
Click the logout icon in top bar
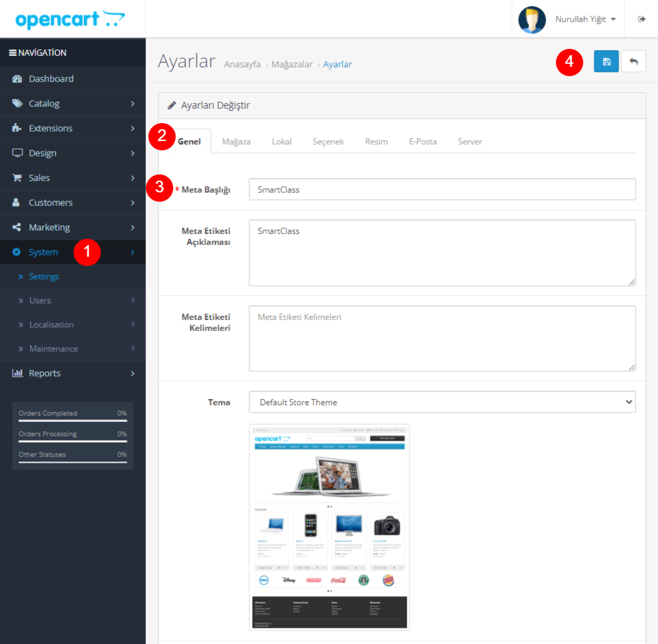point(641,19)
